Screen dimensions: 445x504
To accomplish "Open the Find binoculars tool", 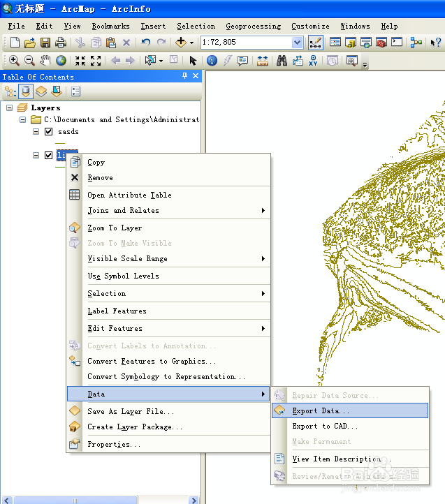I will point(282,61).
